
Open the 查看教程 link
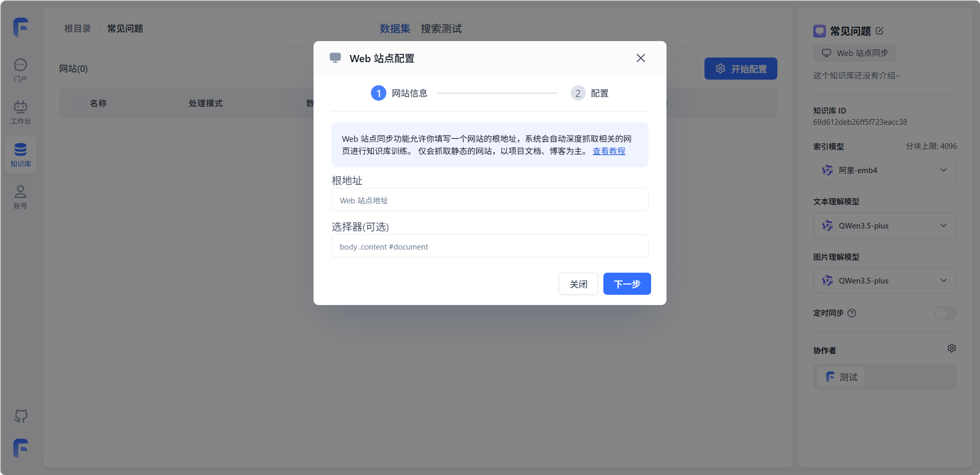pos(609,151)
